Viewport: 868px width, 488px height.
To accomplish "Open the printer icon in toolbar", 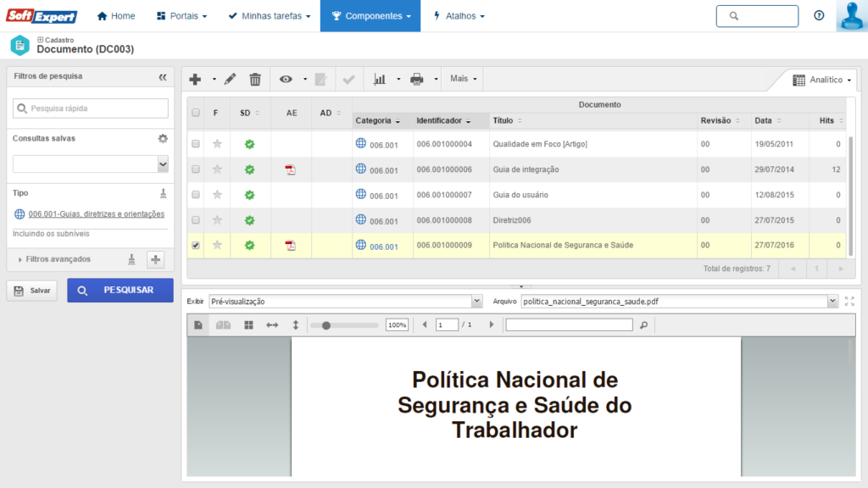I will click(x=416, y=79).
